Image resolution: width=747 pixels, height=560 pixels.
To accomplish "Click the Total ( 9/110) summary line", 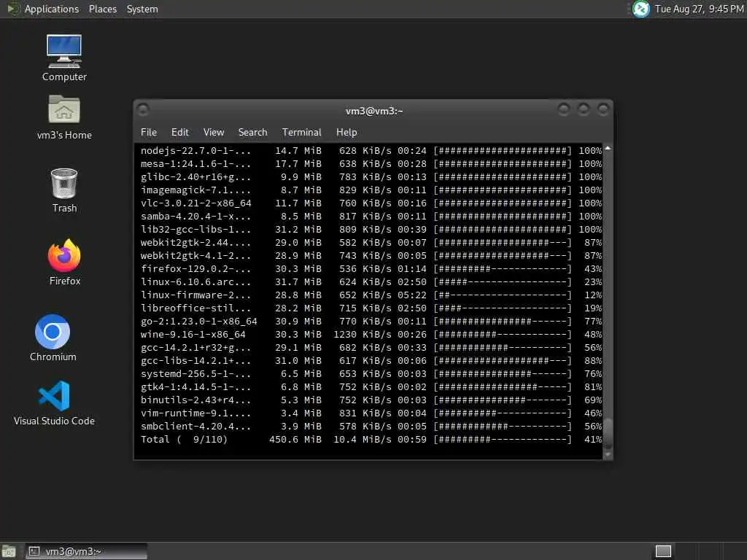I will tap(371, 440).
